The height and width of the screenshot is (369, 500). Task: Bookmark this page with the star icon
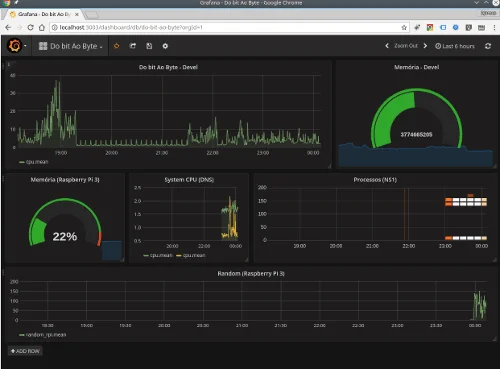click(x=404, y=27)
